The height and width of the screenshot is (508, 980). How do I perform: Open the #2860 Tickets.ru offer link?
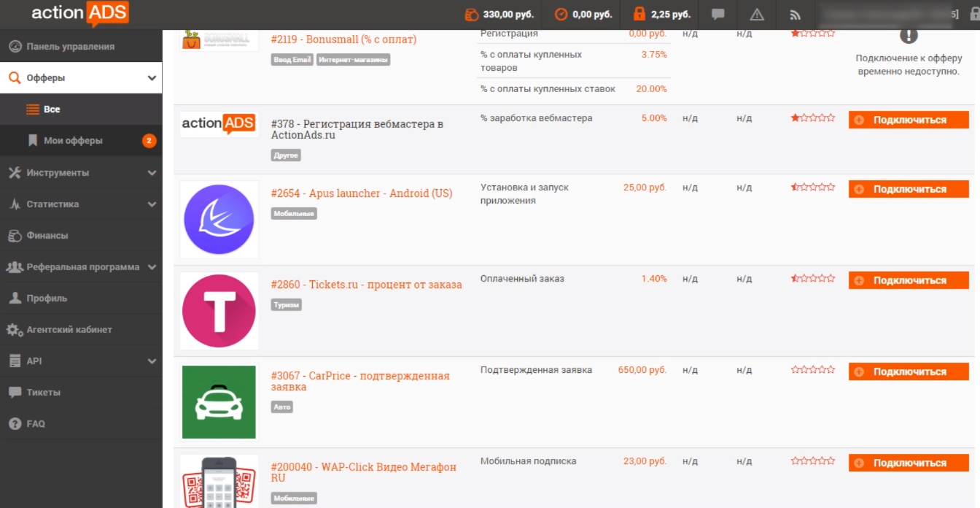[x=366, y=285]
